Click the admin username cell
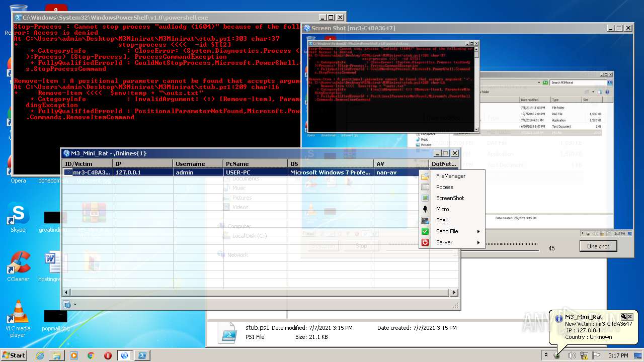This screenshot has height=362, width=644. [x=198, y=172]
